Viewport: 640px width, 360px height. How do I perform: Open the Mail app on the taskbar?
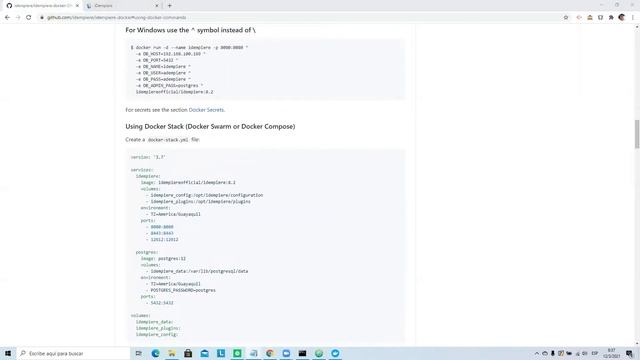coord(204,353)
